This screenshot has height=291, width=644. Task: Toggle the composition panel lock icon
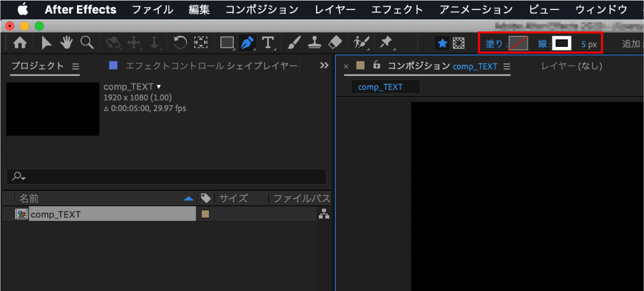click(377, 65)
